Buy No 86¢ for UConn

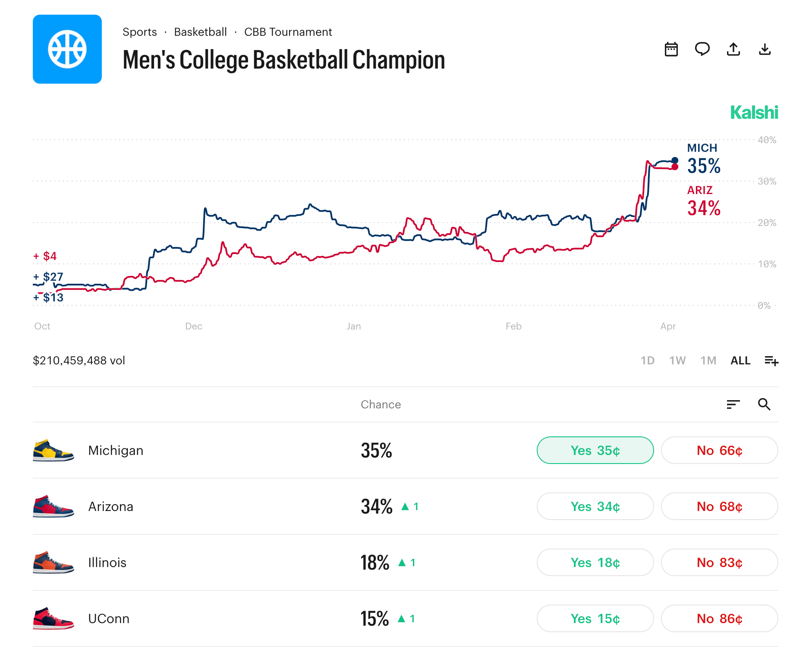(x=719, y=618)
